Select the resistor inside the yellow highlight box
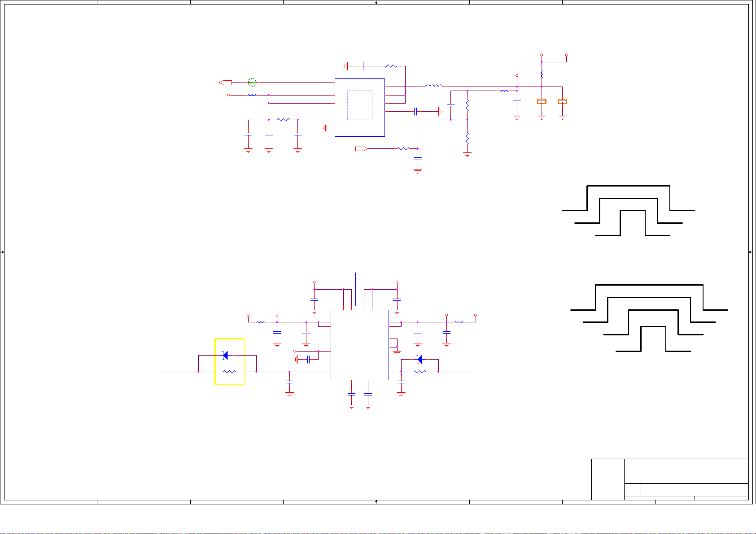The height and width of the screenshot is (534, 756). pos(229,372)
